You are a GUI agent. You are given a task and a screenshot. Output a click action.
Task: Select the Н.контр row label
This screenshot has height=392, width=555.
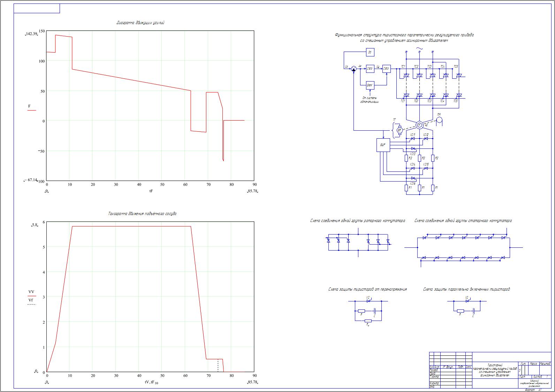[x=434, y=383]
